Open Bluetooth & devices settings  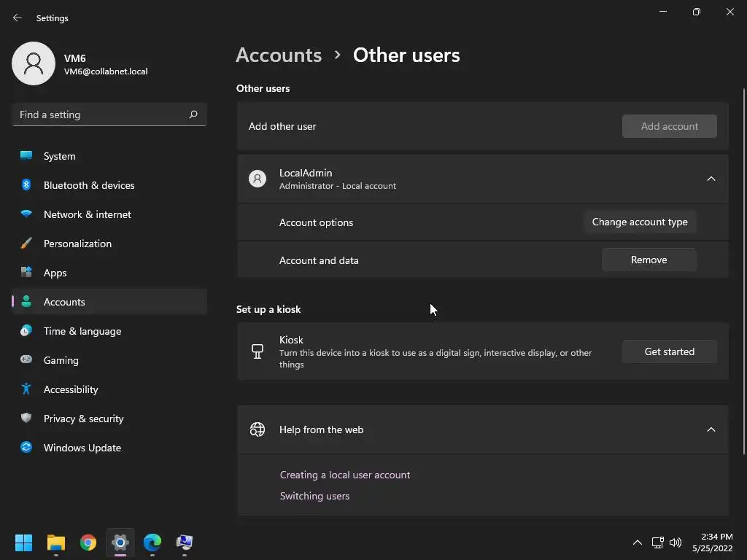click(x=89, y=185)
